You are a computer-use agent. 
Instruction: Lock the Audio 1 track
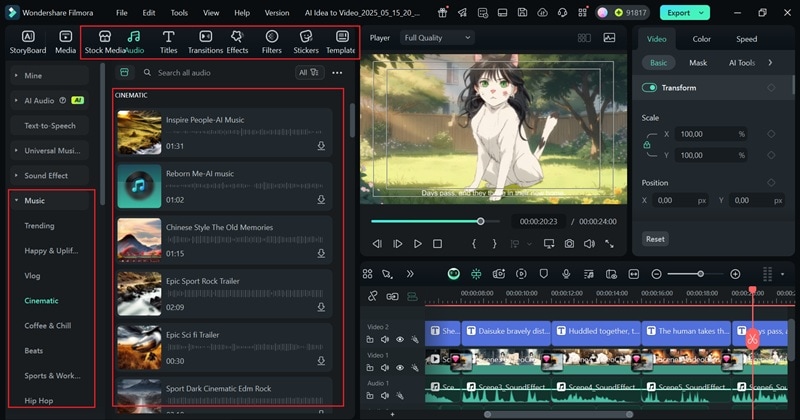[x=370, y=396]
